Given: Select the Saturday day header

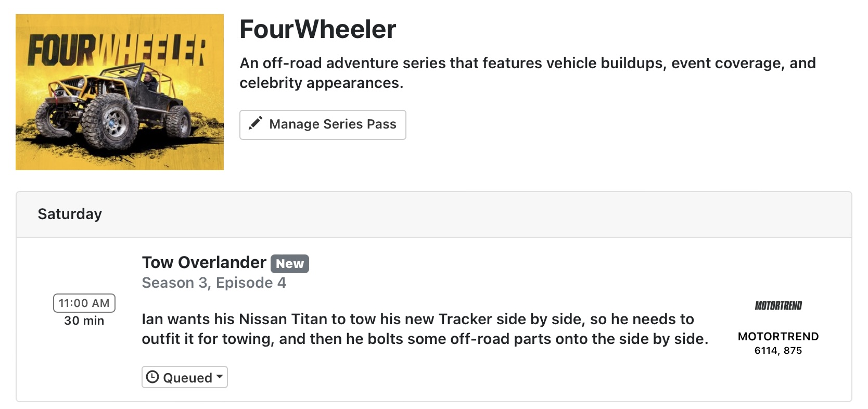Looking at the screenshot, I should tap(70, 214).
